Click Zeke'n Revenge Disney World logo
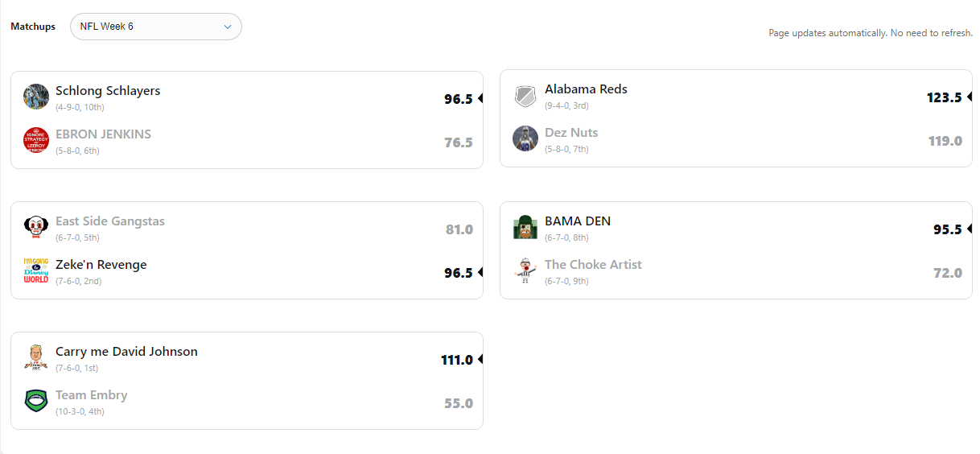Viewport: 980px width, 454px height. coord(36,270)
